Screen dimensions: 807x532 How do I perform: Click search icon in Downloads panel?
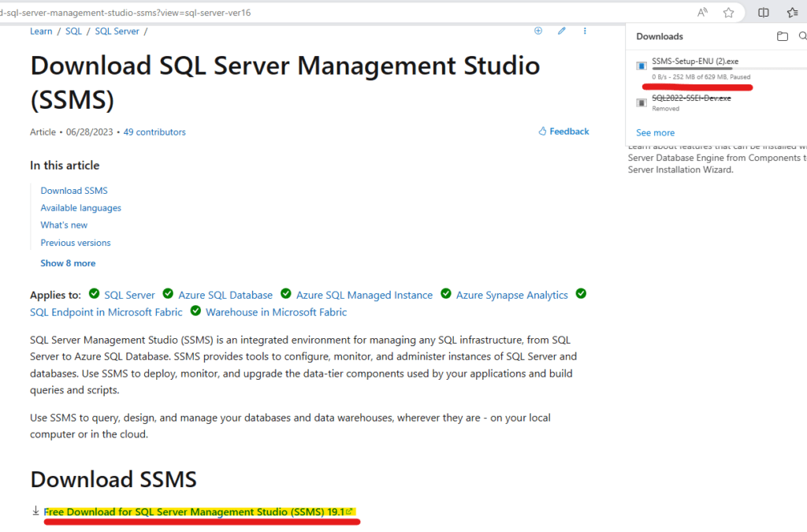point(802,36)
